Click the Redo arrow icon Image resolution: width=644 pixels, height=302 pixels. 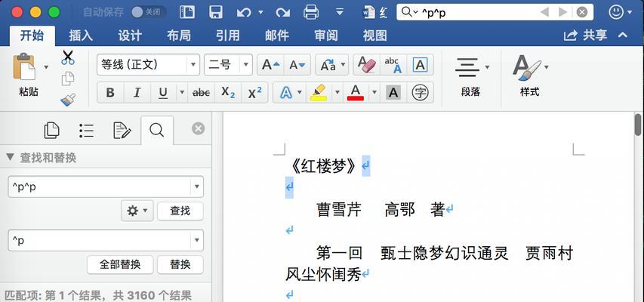282,12
